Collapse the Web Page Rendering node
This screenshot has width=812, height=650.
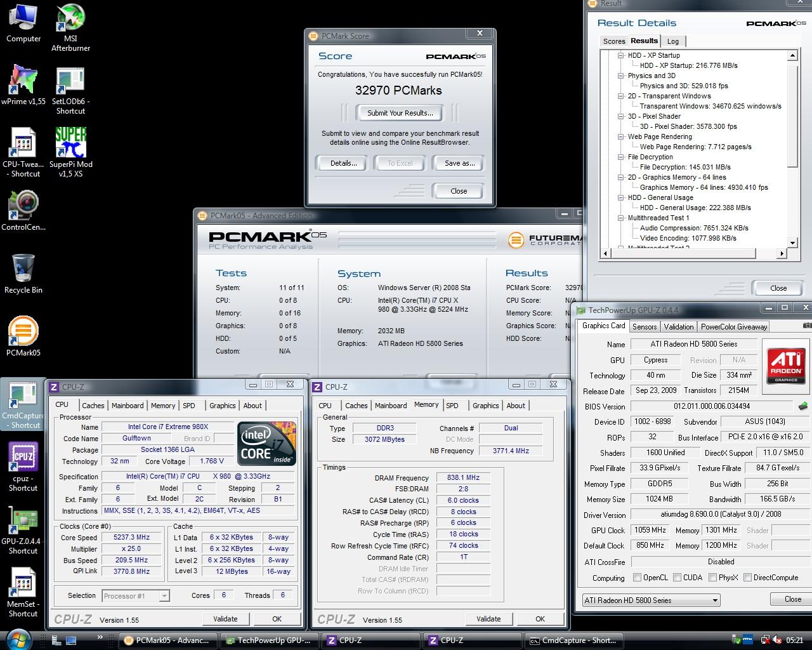point(621,136)
